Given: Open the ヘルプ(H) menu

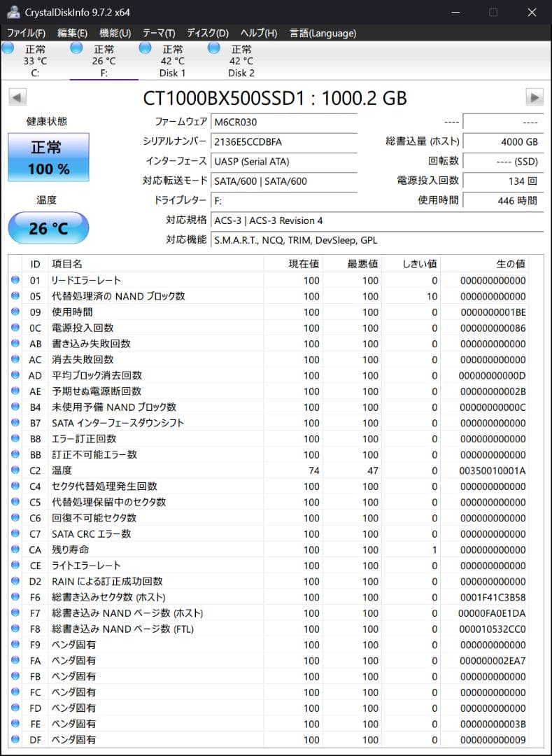Looking at the screenshot, I should [x=259, y=34].
